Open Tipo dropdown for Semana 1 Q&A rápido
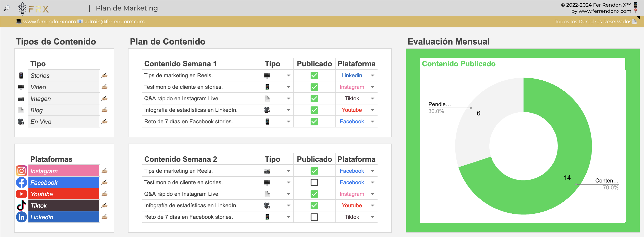The height and width of the screenshot is (237, 644). pos(288,99)
